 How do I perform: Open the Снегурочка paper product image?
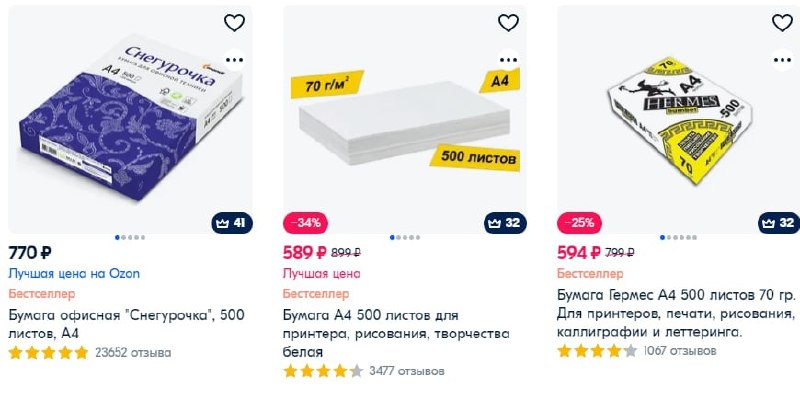(x=130, y=119)
